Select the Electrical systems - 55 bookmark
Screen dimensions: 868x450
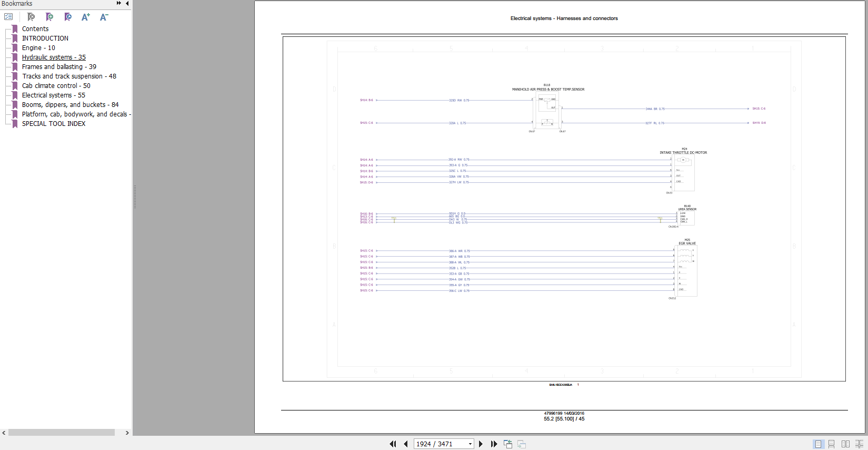click(x=53, y=95)
